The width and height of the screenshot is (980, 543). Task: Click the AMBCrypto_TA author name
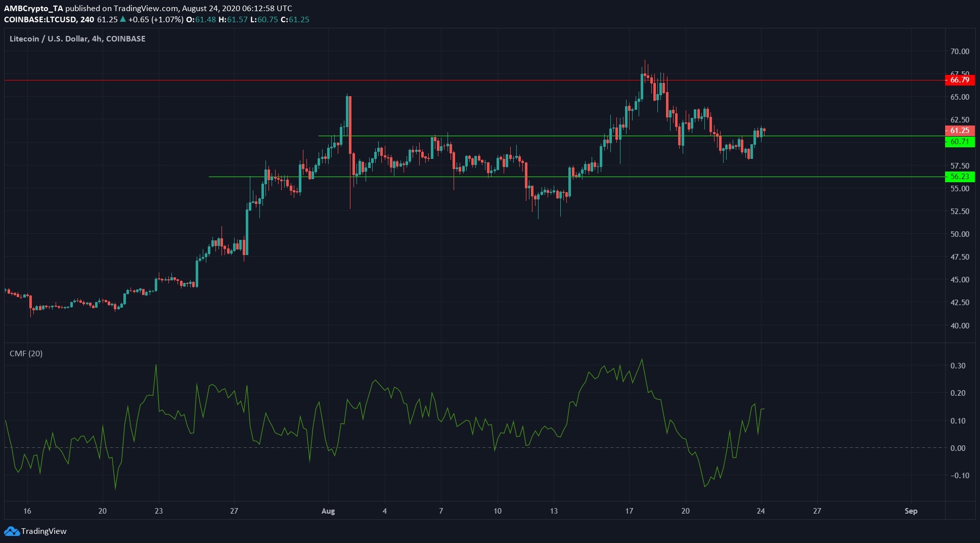[x=33, y=8]
